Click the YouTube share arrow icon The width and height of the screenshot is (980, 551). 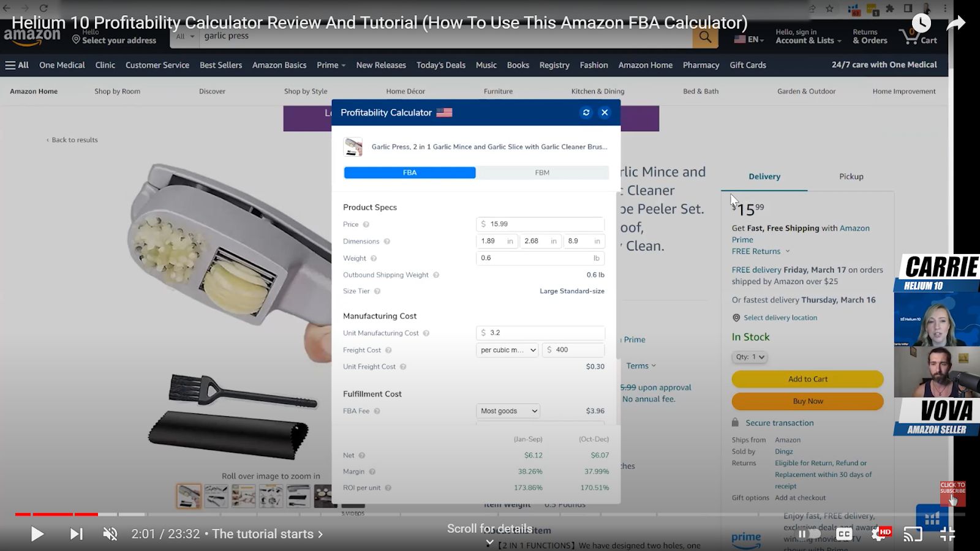coord(956,23)
